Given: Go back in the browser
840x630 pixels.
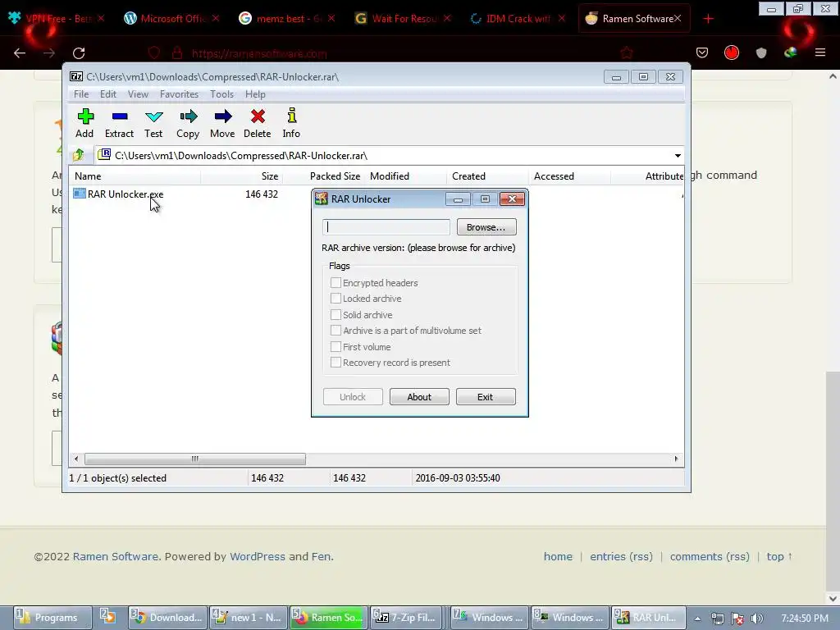Looking at the screenshot, I should tap(20, 53).
